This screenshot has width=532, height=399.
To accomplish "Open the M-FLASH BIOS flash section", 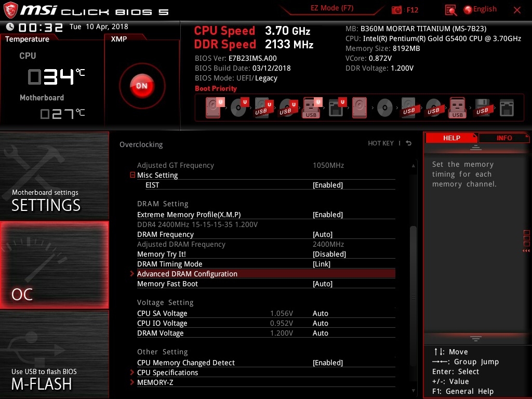I will tap(54, 354).
